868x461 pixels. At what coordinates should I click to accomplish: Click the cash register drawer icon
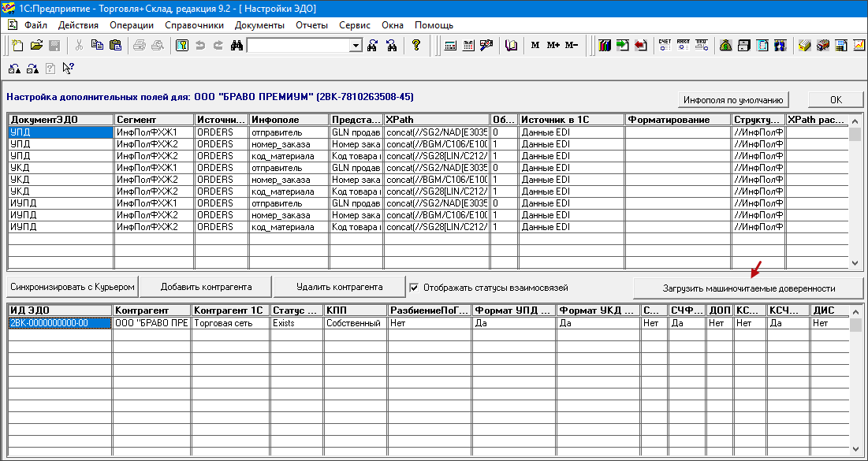744,46
